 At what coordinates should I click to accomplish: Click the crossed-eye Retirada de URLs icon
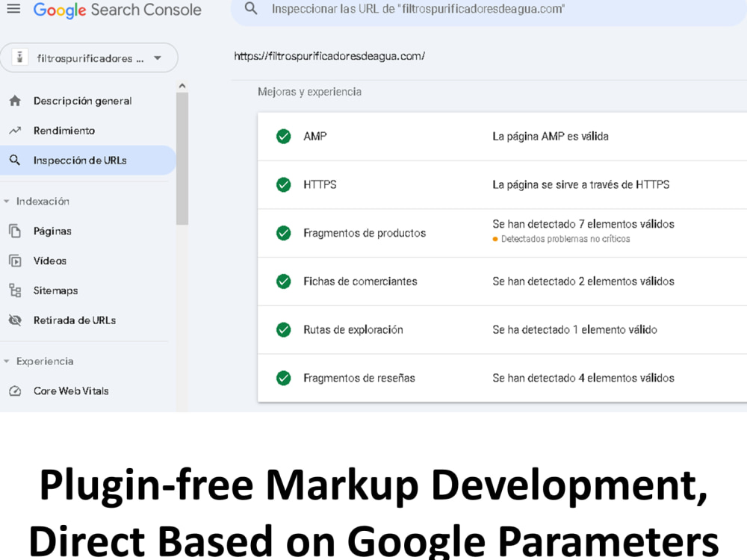pos(15,320)
